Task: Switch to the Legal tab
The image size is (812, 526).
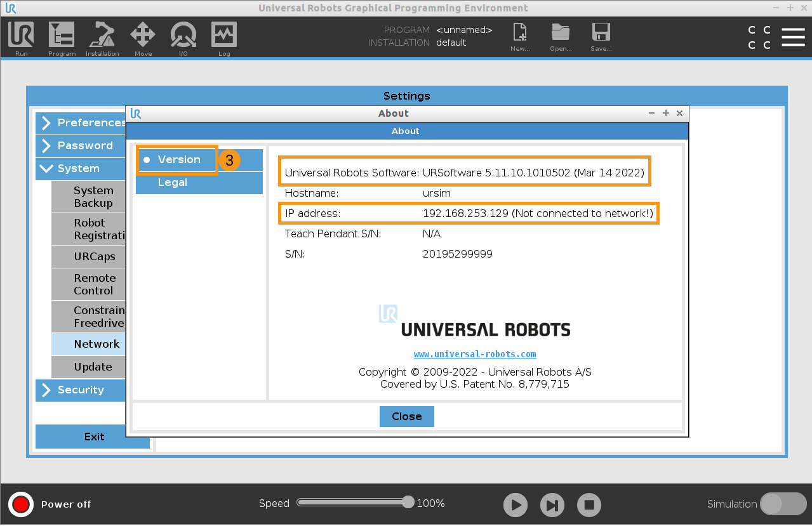Action: point(173,183)
